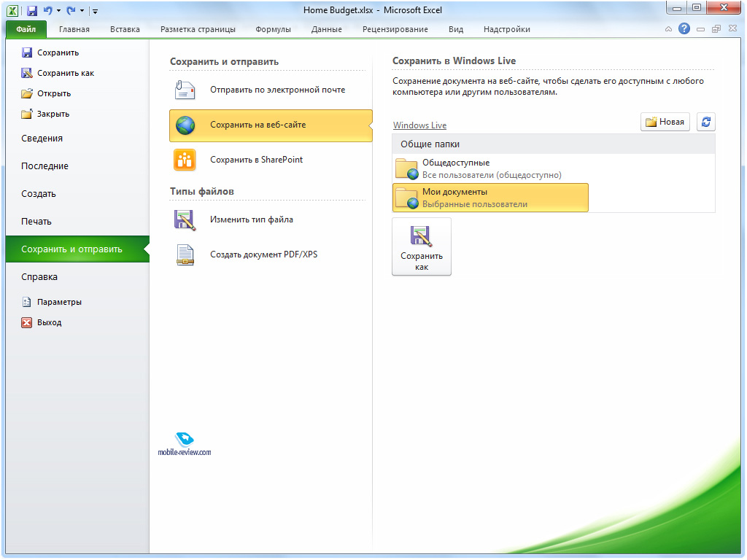Choose Создать документ PDF/XPS
Screen dimensions: 747x560
[271, 254]
